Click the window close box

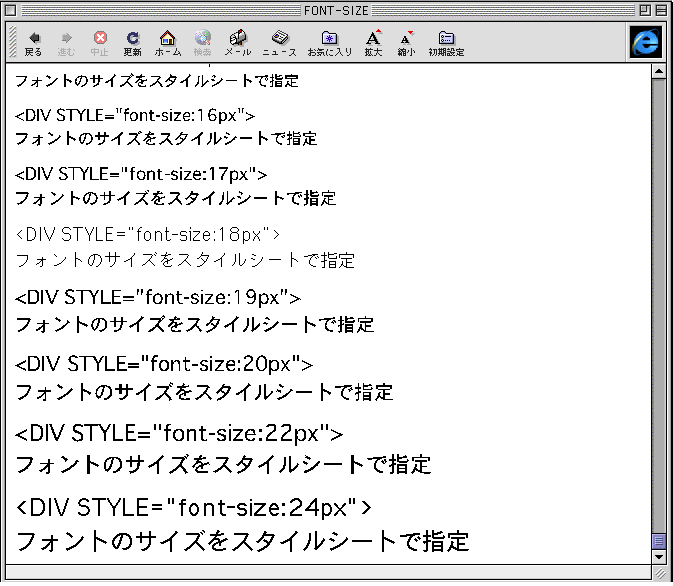11,10
